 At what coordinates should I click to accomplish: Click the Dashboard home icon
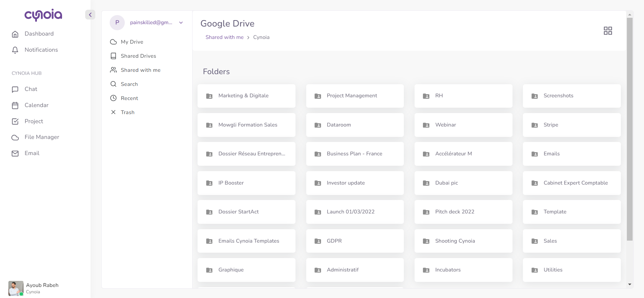tap(15, 34)
